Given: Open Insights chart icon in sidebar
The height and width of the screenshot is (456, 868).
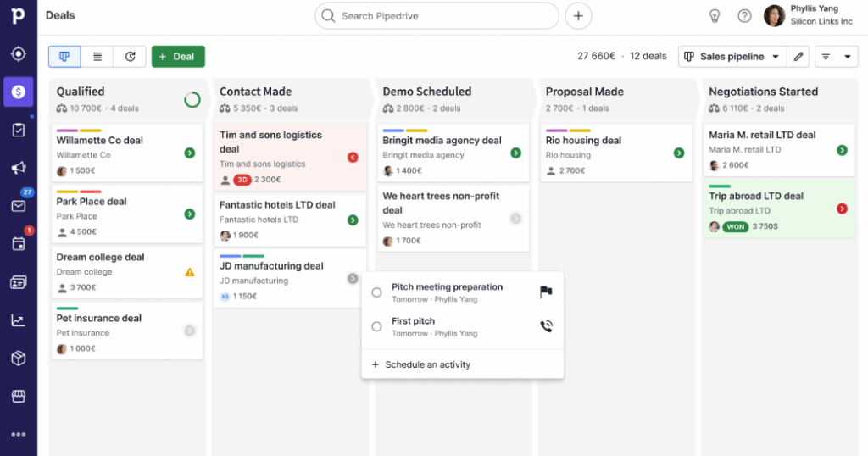Looking at the screenshot, I should point(18,320).
